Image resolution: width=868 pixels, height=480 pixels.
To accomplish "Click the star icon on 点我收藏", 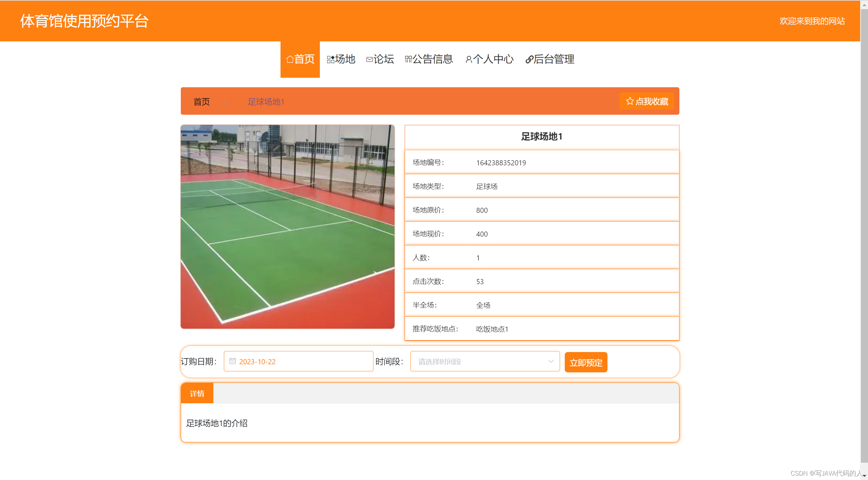I will pyautogui.click(x=630, y=101).
